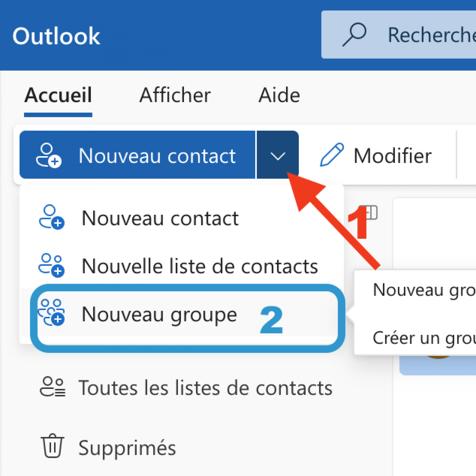Click the Supprimés trash can icon
Image resolution: width=476 pixels, height=476 pixels.
pyautogui.click(x=52, y=446)
